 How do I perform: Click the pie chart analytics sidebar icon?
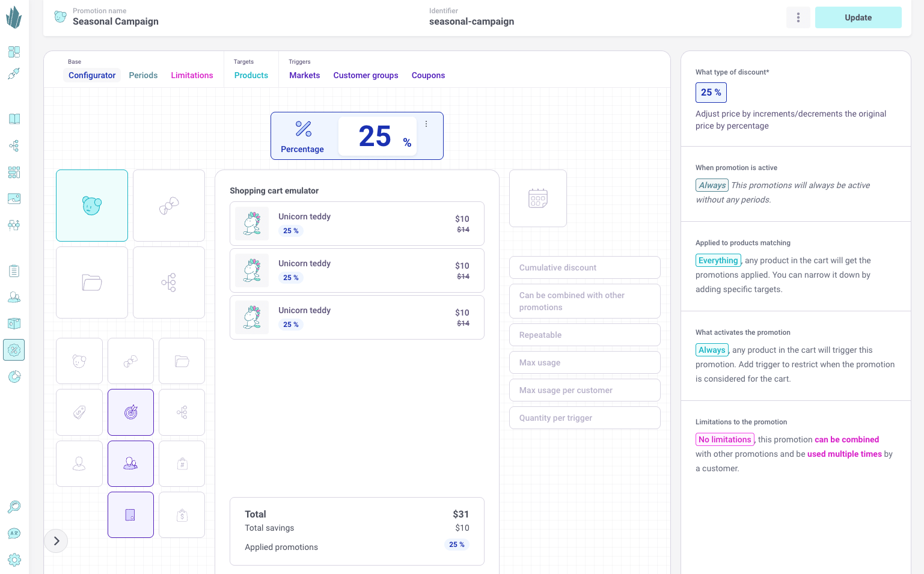tap(14, 376)
